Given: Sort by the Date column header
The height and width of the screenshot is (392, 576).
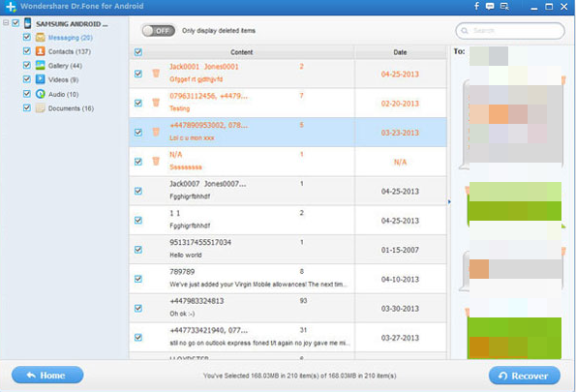Looking at the screenshot, I should [400, 52].
